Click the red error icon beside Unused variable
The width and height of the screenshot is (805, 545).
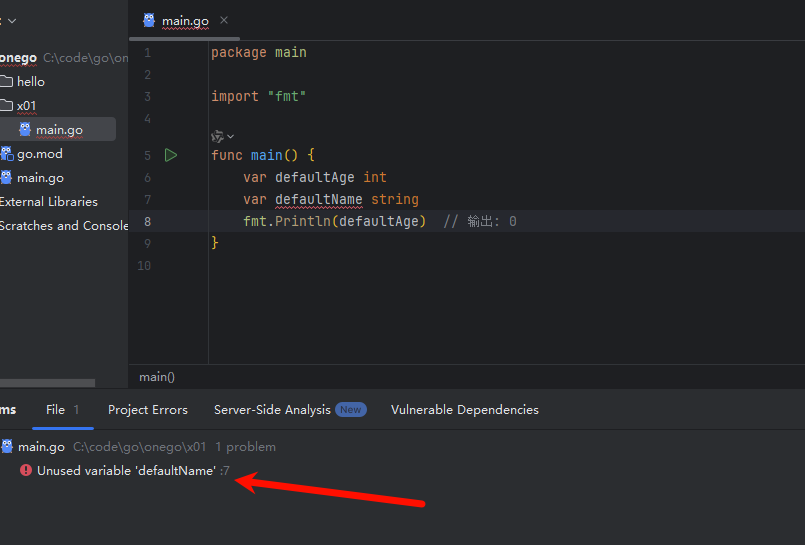click(26, 470)
